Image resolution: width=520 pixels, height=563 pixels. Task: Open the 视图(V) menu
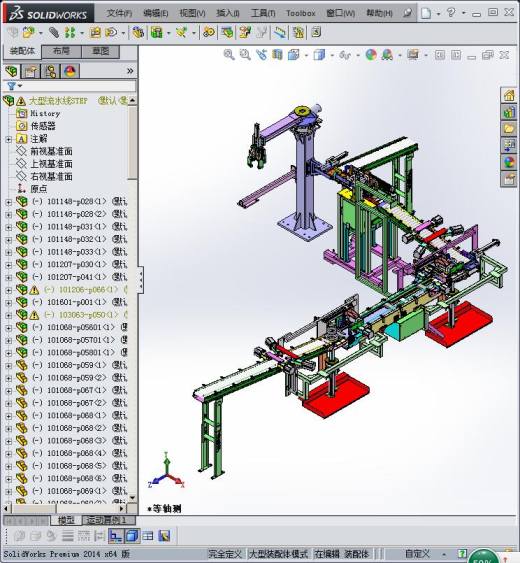192,13
